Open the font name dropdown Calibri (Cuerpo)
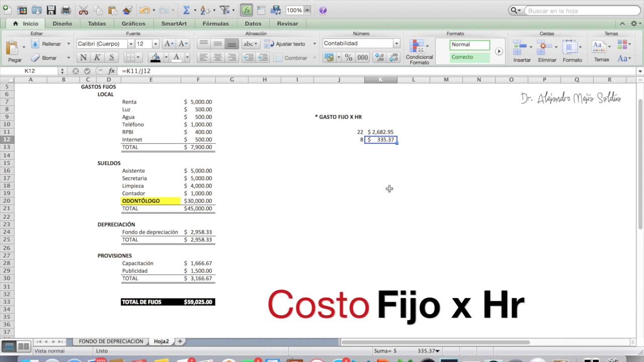 tap(131, 44)
